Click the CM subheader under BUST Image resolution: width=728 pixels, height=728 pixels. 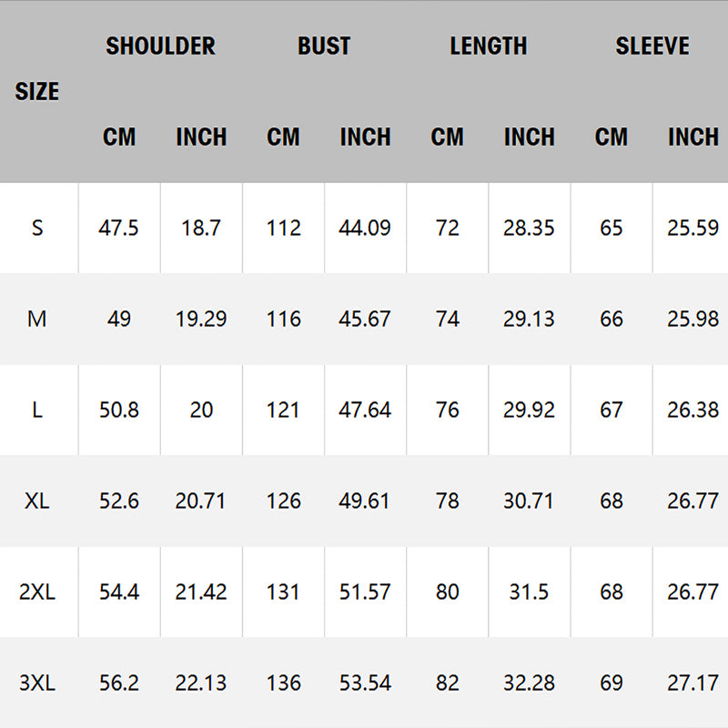click(x=283, y=136)
